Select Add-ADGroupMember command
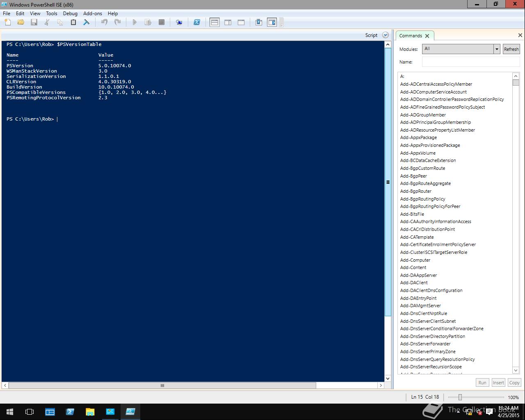Image resolution: width=525 pixels, height=420 pixels. 423,115
